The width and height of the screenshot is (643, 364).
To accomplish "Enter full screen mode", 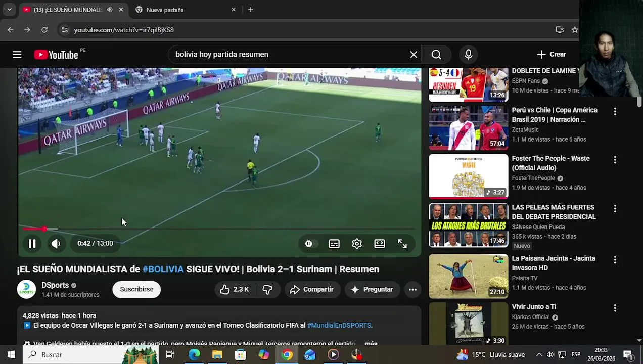I will (402, 244).
